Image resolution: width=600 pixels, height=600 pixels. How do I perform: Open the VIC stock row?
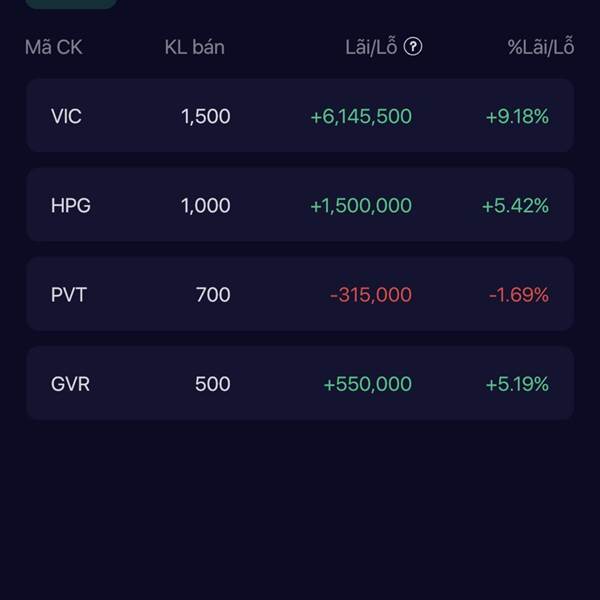coord(300,116)
